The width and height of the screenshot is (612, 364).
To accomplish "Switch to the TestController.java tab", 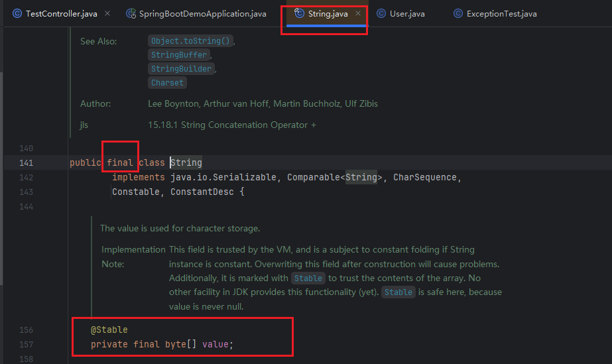I will [61, 14].
